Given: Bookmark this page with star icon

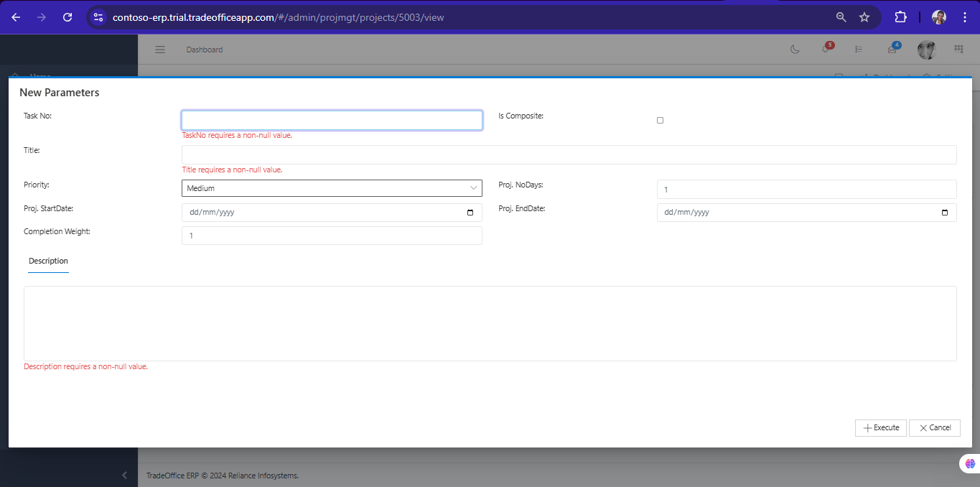Looking at the screenshot, I should pos(864,17).
